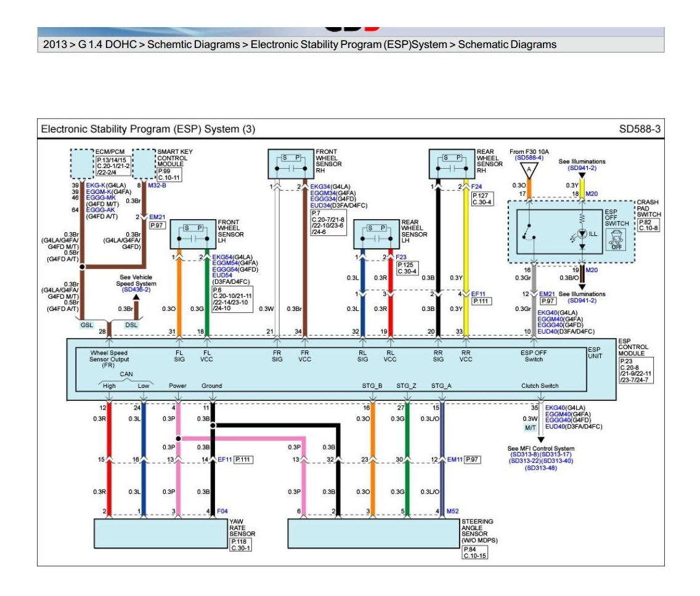Click the diagram title 'Electronic Stability Program (ESP) System (3)'
Viewport: 700px width, 596px height.
(x=148, y=129)
